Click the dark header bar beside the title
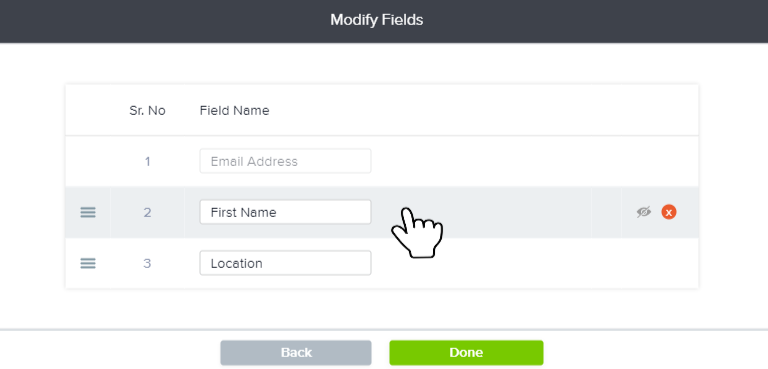The height and width of the screenshot is (369, 768). point(147,21)
